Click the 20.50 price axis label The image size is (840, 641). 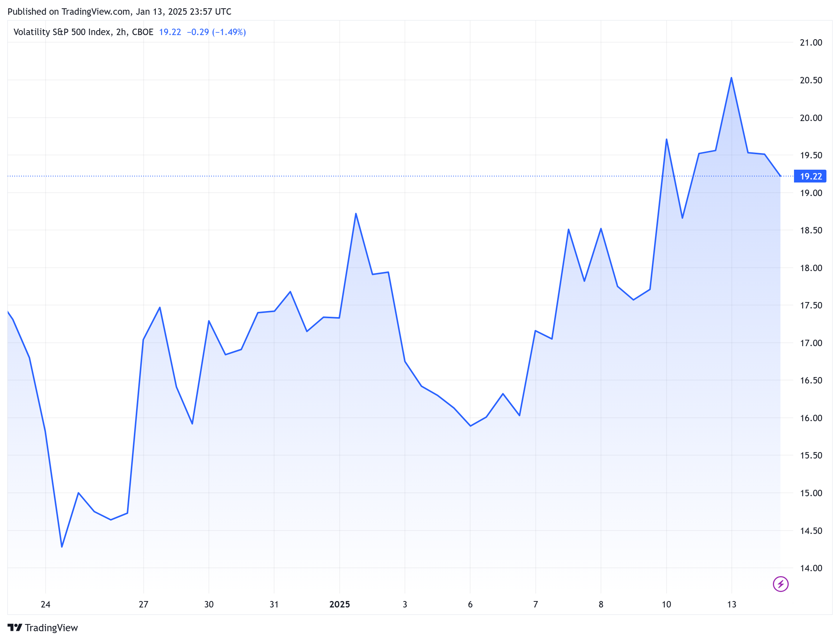[x=811, y=80]
